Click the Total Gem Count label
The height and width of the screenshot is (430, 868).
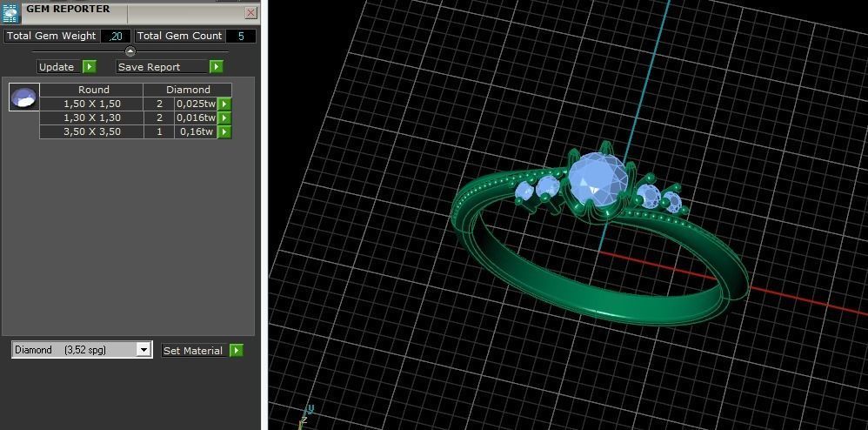(x=179, y=36)
